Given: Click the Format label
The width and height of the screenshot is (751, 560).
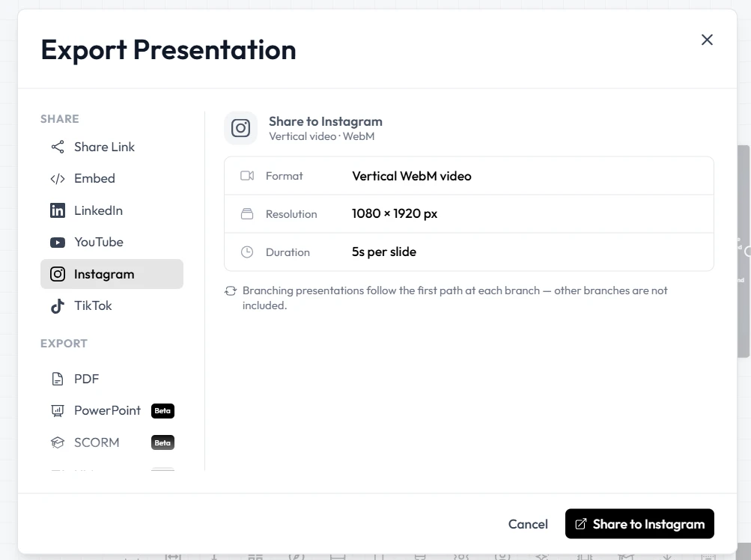Looking at the screenshot, I should (284, 176).
